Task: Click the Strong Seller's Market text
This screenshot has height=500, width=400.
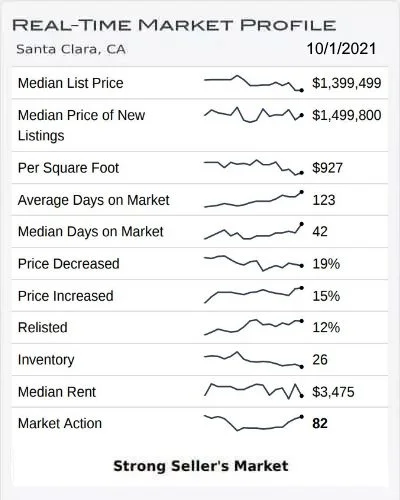Action: tap(201, 466)
